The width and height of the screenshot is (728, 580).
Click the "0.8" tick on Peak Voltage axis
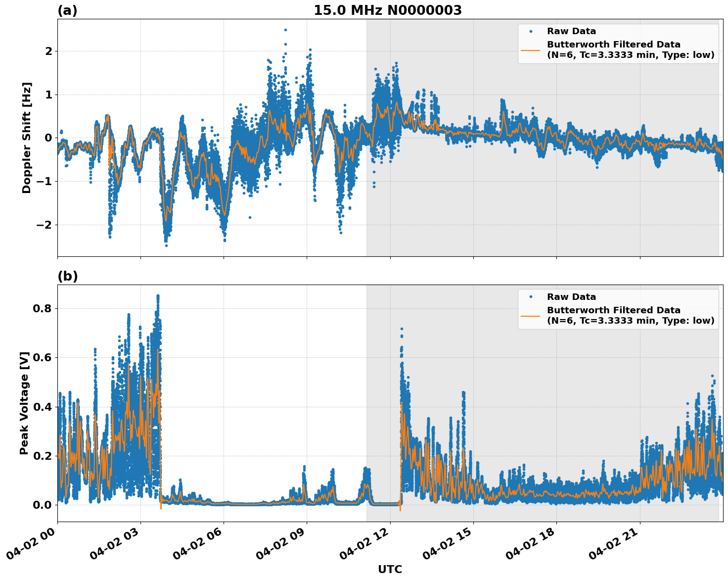(x=42, y=308)
